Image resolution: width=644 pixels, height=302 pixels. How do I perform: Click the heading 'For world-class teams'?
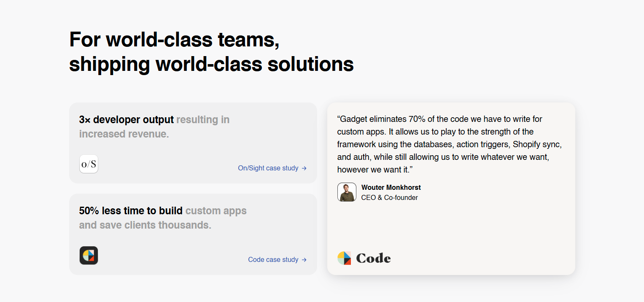pyautogui.click(x=175, y=39)
